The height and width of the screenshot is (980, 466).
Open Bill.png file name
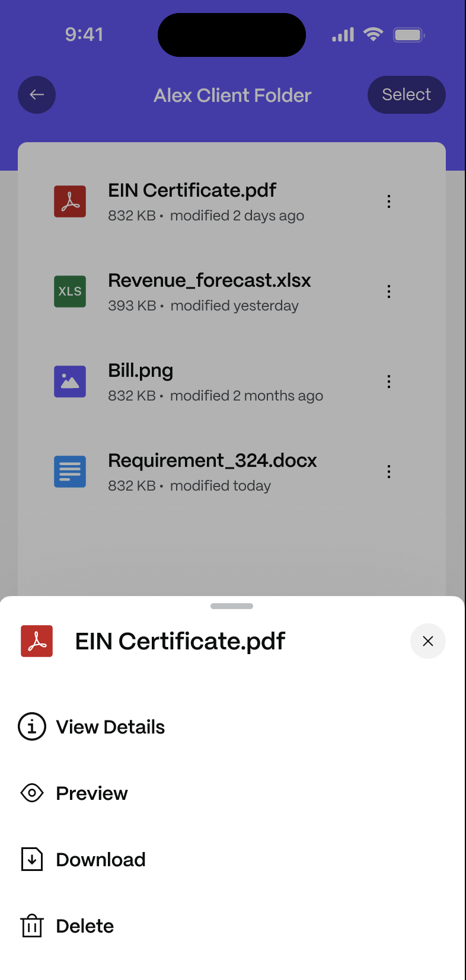[141, 371]
